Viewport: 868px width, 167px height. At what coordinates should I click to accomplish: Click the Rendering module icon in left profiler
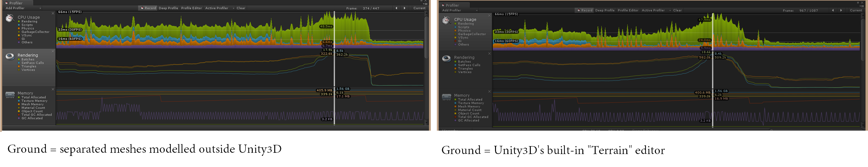[10, 56]
